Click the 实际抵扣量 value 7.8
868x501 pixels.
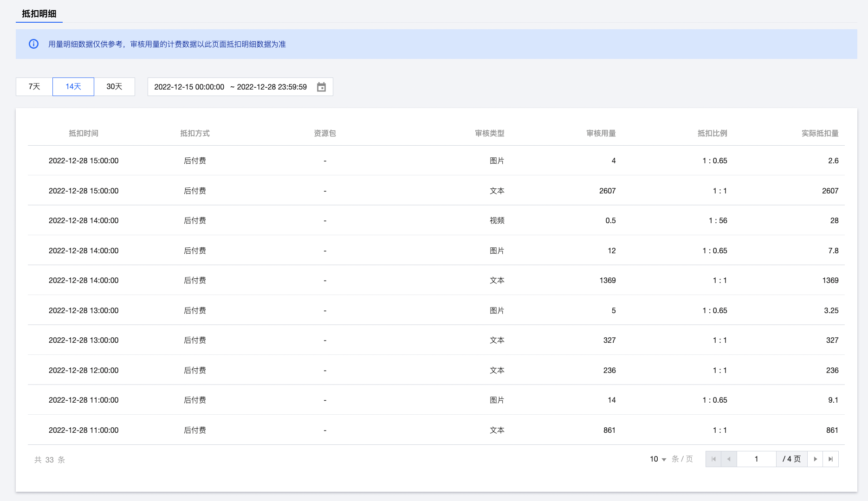click(x=834, y=251)
